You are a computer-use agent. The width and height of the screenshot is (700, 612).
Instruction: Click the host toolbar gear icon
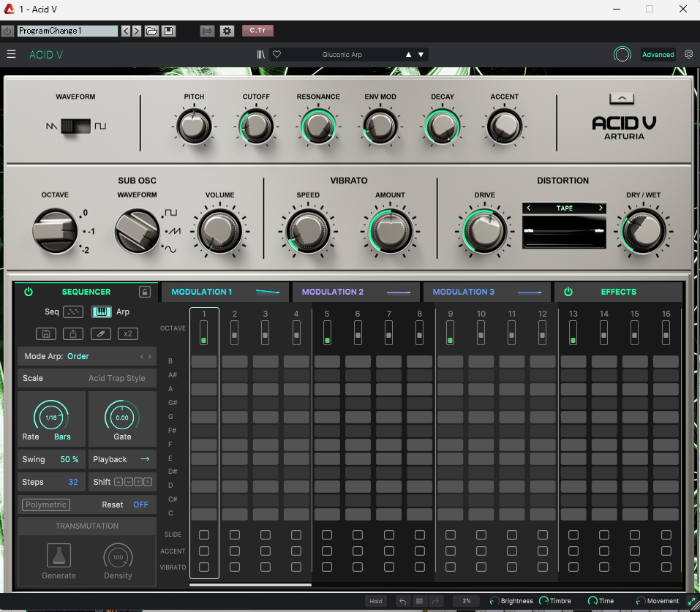[227, 31]
